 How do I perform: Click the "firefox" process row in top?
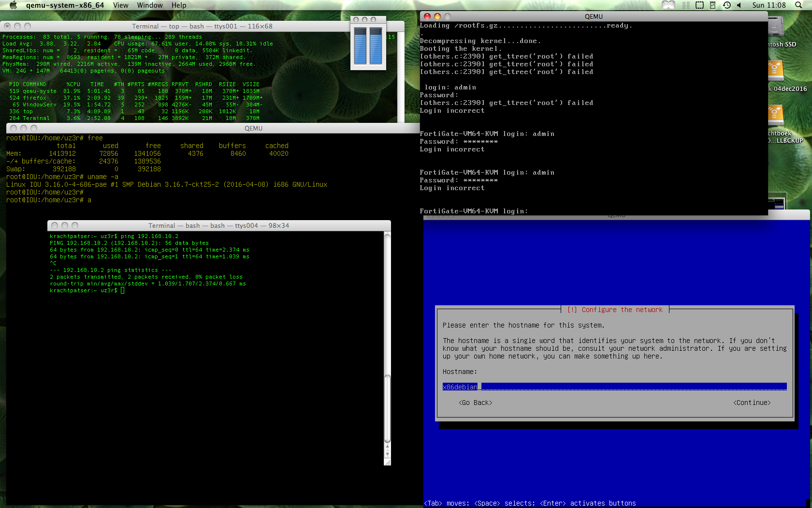tap(136, 98)
